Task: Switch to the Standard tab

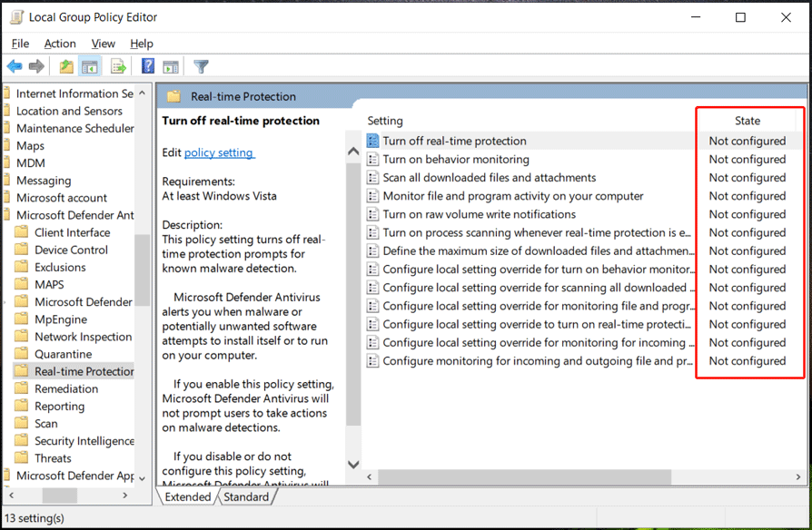Action: 246,496
